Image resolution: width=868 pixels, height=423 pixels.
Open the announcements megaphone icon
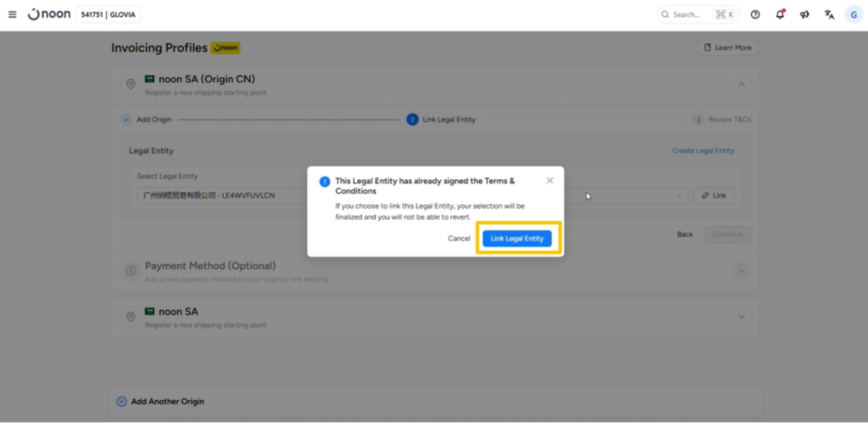click(x=804, y=14)
